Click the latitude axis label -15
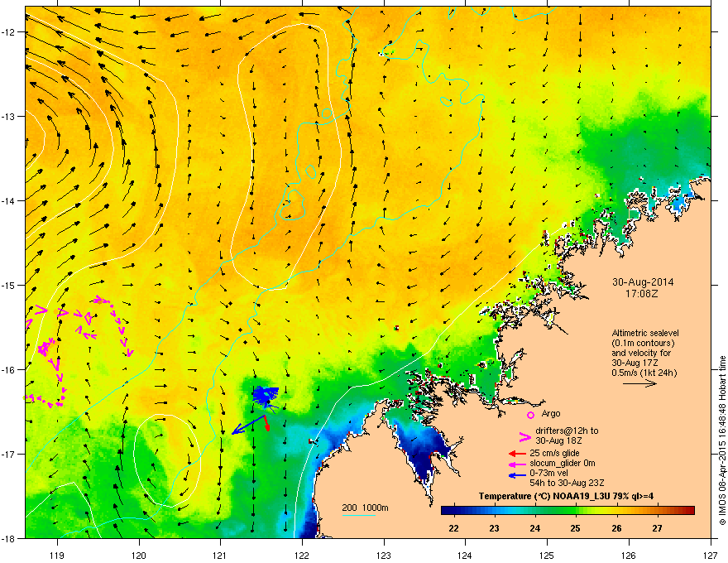The width and height of the screenshot is (728, 563). (9, 285)
